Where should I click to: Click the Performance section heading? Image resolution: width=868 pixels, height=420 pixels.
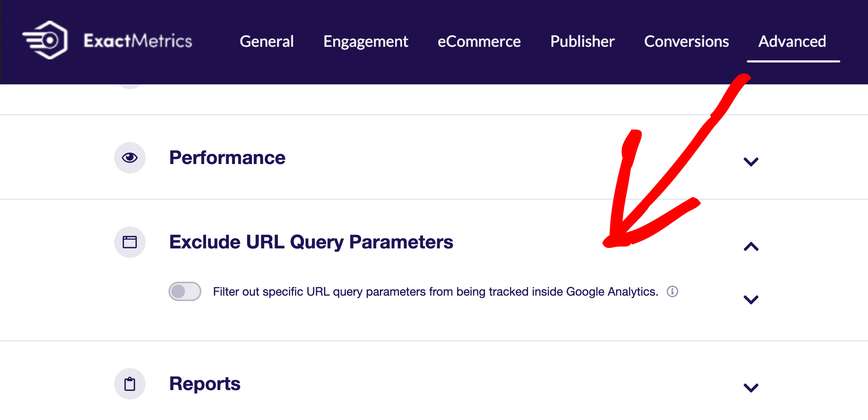(227, 157)
